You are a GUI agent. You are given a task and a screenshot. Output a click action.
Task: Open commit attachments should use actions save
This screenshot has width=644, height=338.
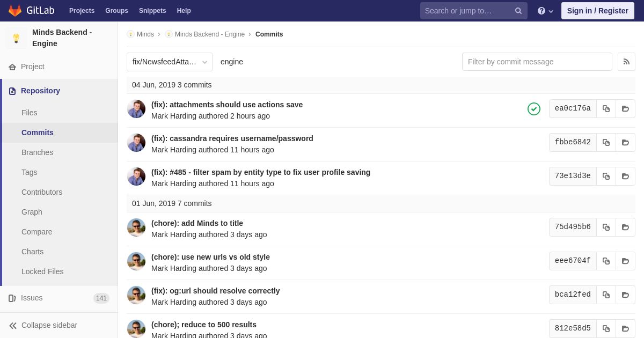[x=227, y=105]
